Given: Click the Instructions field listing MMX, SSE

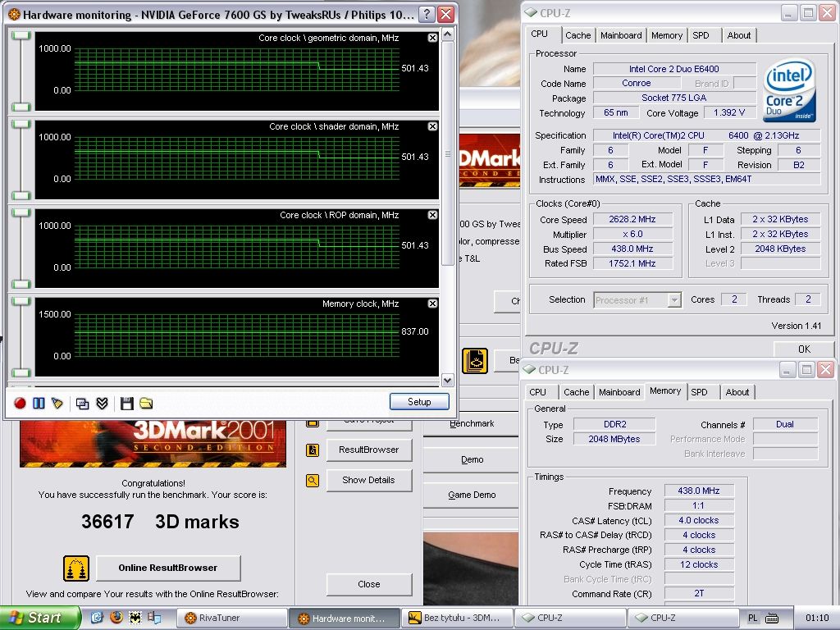Looking at the screenshot, I should point(706,179).
